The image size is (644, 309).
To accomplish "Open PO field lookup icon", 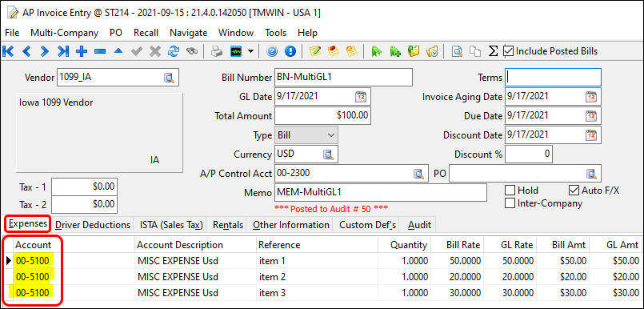I will [591, 174].
